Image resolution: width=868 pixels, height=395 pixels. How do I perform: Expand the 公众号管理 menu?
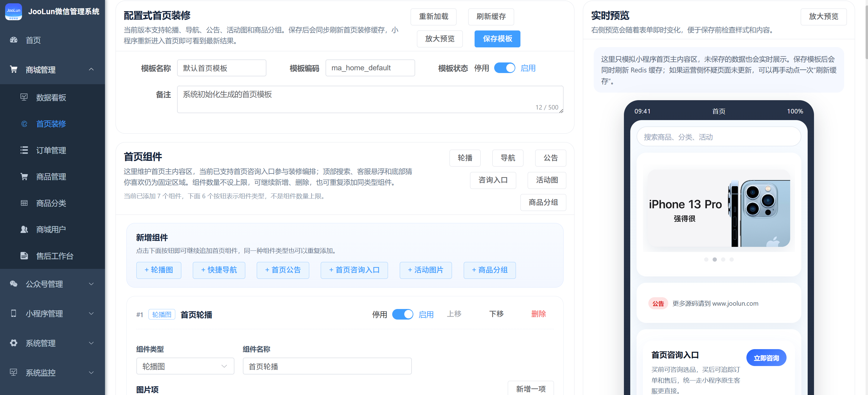[x=52, y=284]
